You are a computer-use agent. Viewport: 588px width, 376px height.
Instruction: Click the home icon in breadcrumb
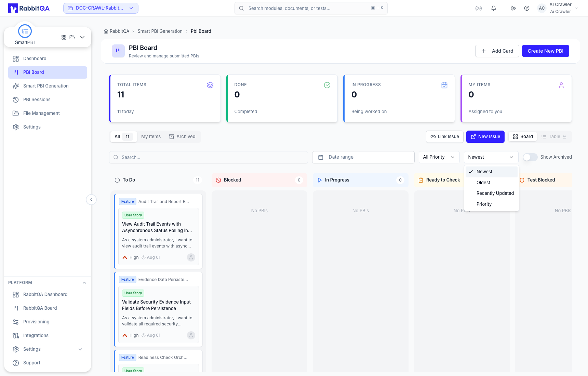106,31
